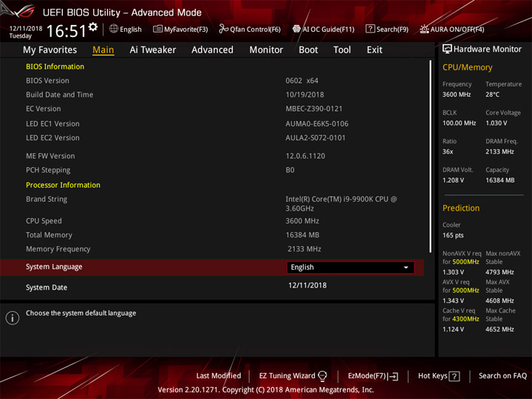
Task: Click the BCLK 100.00 MHz reading
Action: click(459, 123)
